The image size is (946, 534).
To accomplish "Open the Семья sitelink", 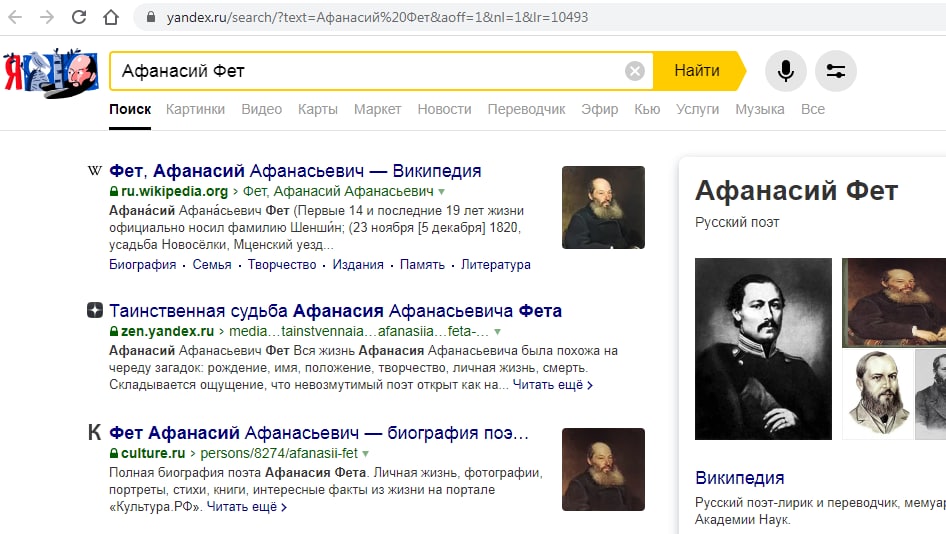I will [212, 264].
